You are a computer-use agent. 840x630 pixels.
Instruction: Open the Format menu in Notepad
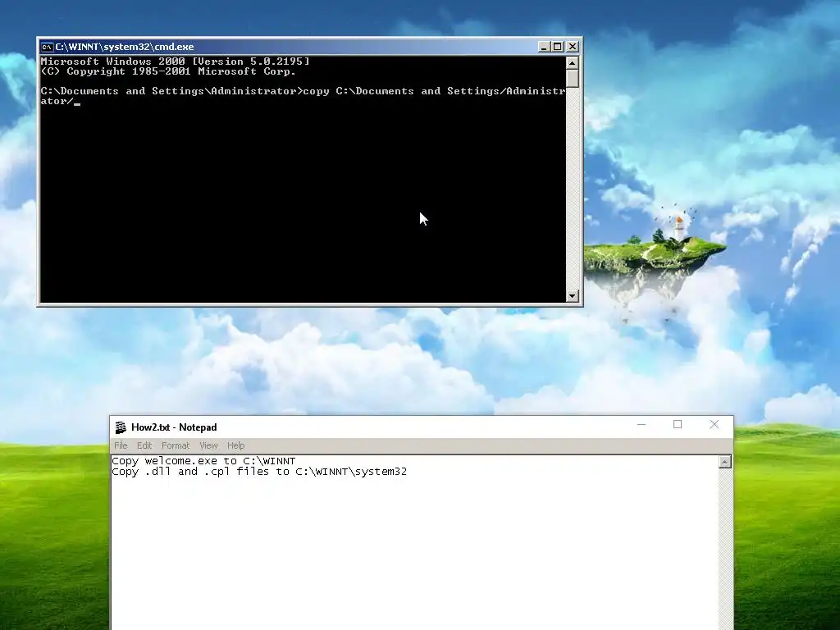pos(176,445)
